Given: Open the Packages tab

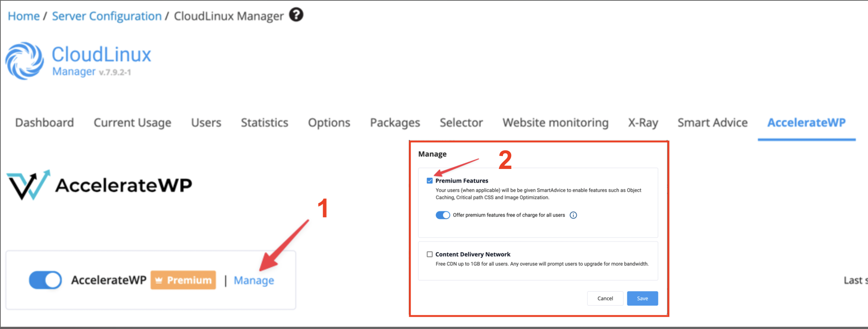Looking at the screenshot, I should [395, 123].
